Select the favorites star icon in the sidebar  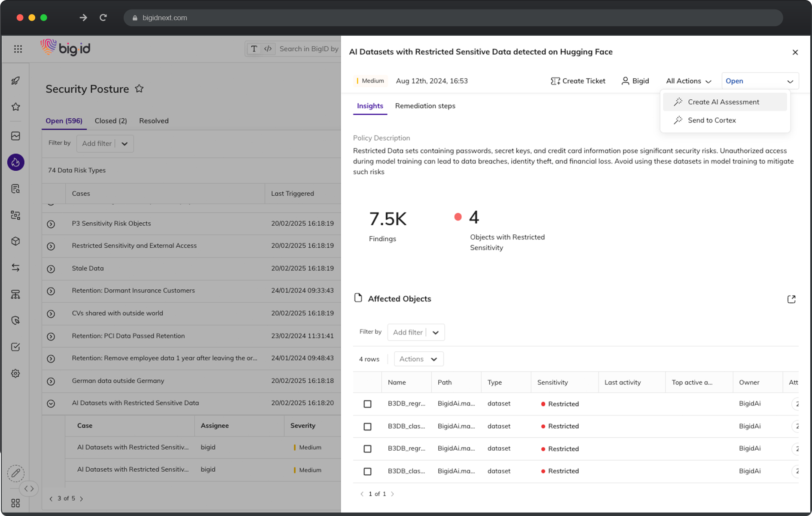tap(15, 107)
